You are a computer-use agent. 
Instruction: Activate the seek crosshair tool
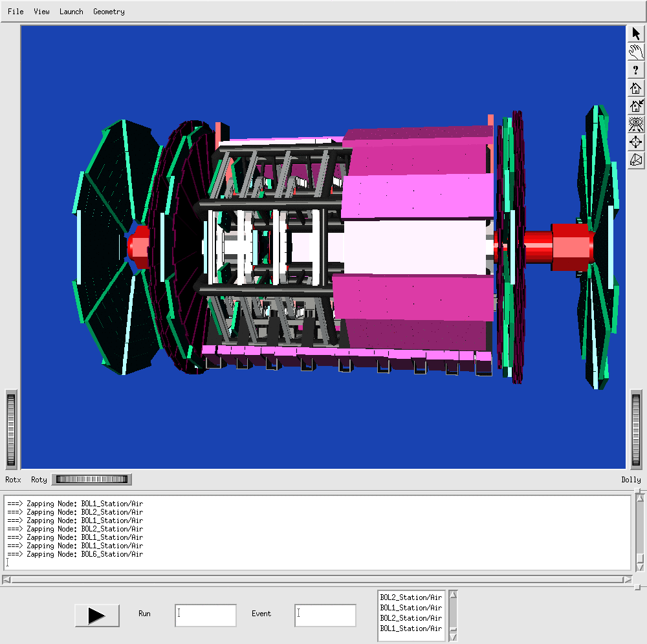pyautogui.click(x=636, y=142)
